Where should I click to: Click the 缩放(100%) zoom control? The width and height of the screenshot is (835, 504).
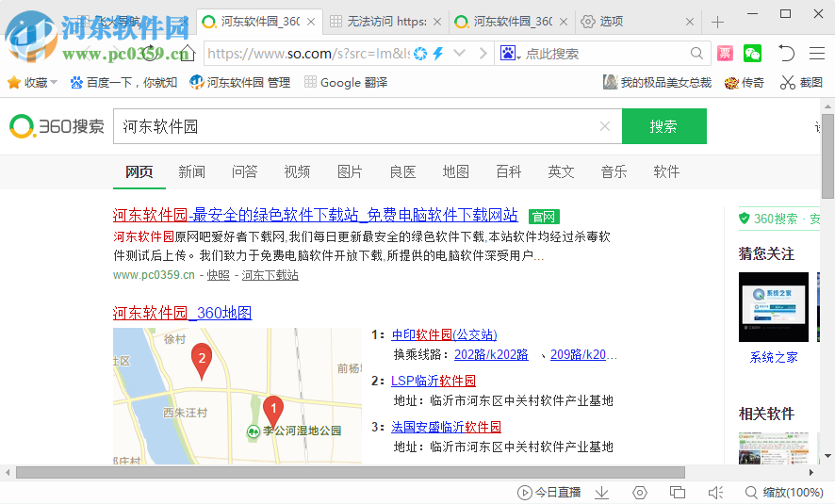(784, 493)
